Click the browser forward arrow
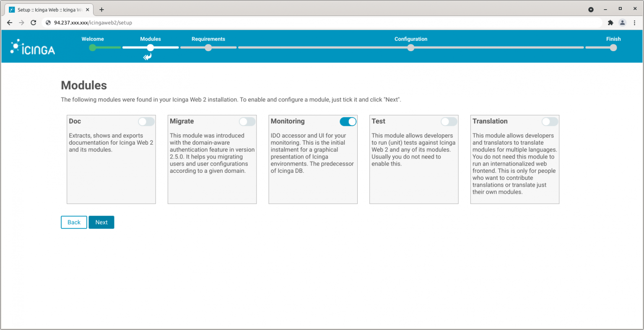The image size is (644, 330). 21,23
